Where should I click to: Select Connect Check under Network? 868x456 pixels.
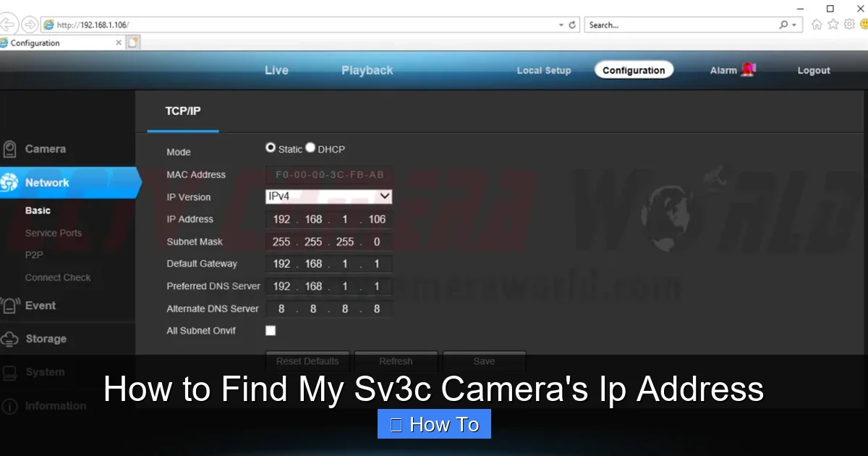tap(58, 277)
